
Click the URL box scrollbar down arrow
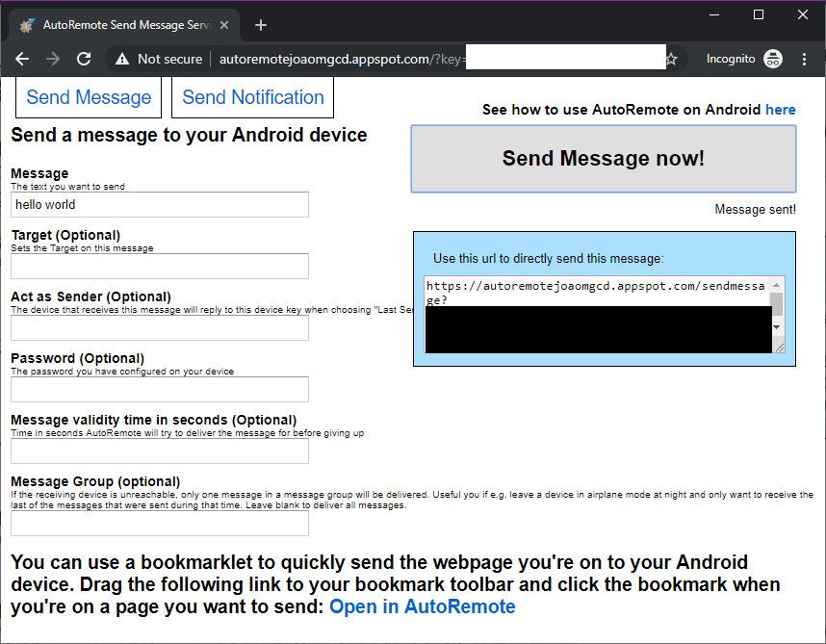(777, 327)
